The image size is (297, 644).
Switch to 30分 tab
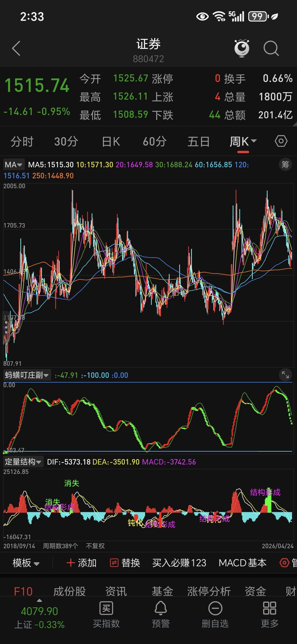pyautogui.click(x=66, y=142)
